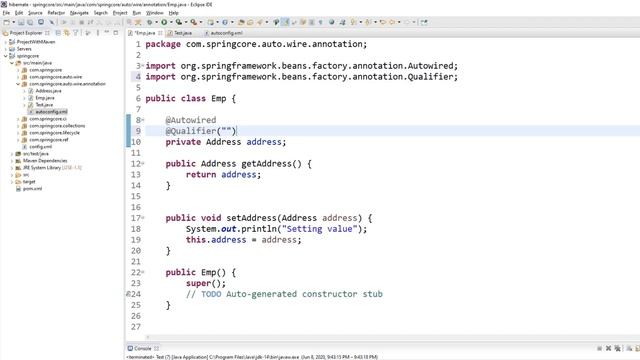Expand the ProjectWithMaven project node

(x=5, y=42)
